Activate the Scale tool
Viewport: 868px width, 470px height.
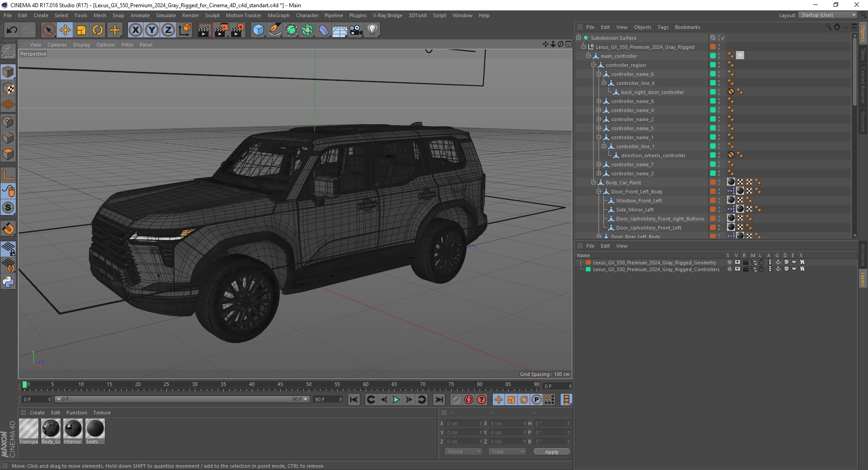(x=81, y=30)
